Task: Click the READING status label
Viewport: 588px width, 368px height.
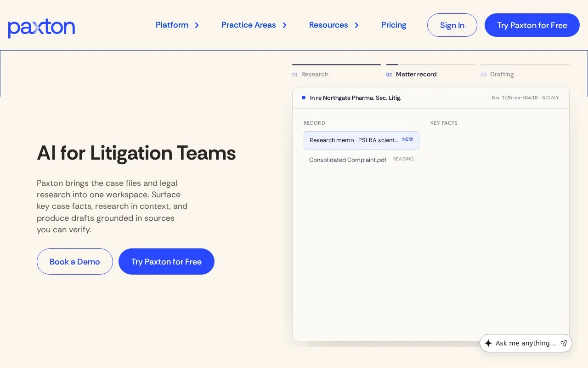Action: point(403,159)
